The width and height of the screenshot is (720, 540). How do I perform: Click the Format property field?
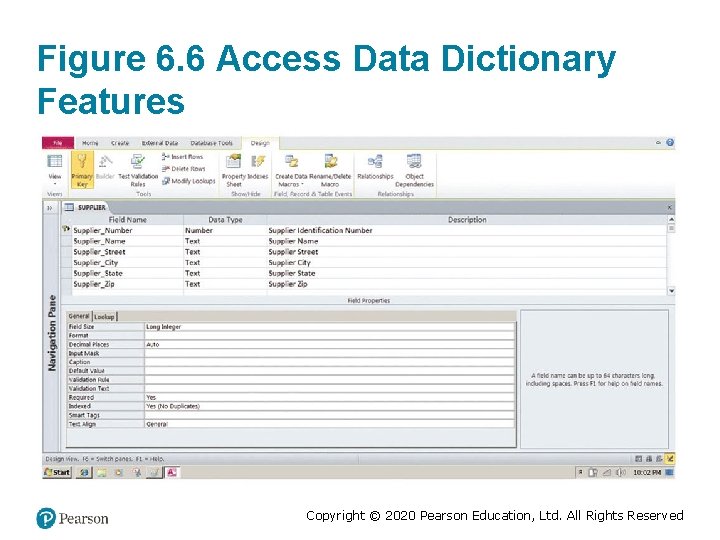[330, 335]
